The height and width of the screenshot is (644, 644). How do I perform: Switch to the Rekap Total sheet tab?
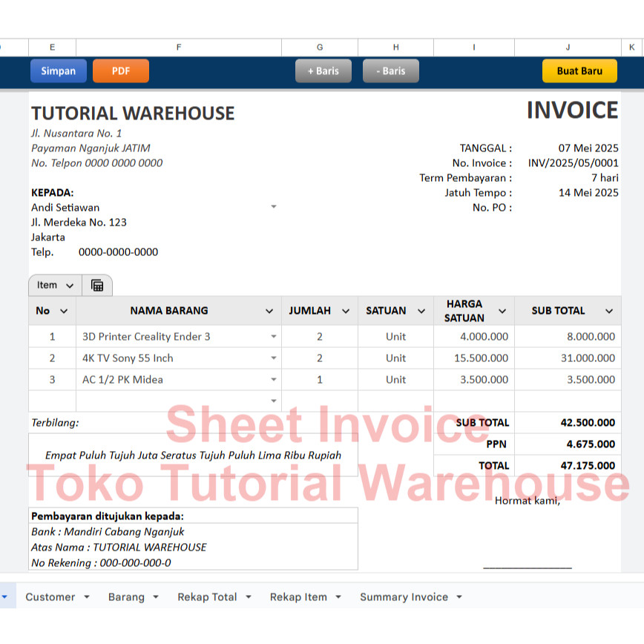tap(207, 597)
